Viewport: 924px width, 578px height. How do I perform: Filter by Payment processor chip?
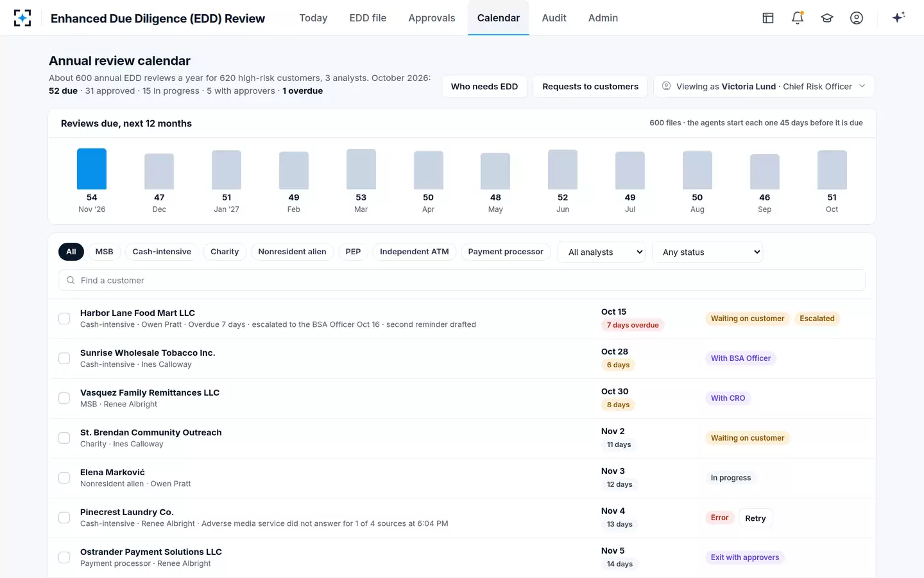pyautogui.click(x=506, y=252)
